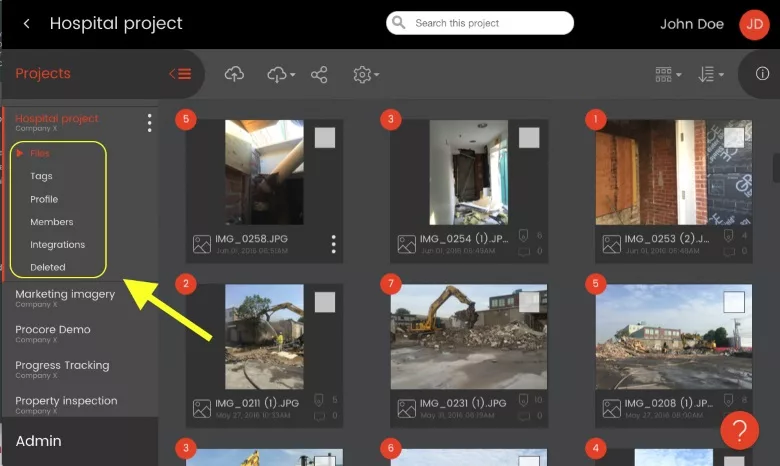Click the share icon in toolbar

coord(319,75)
